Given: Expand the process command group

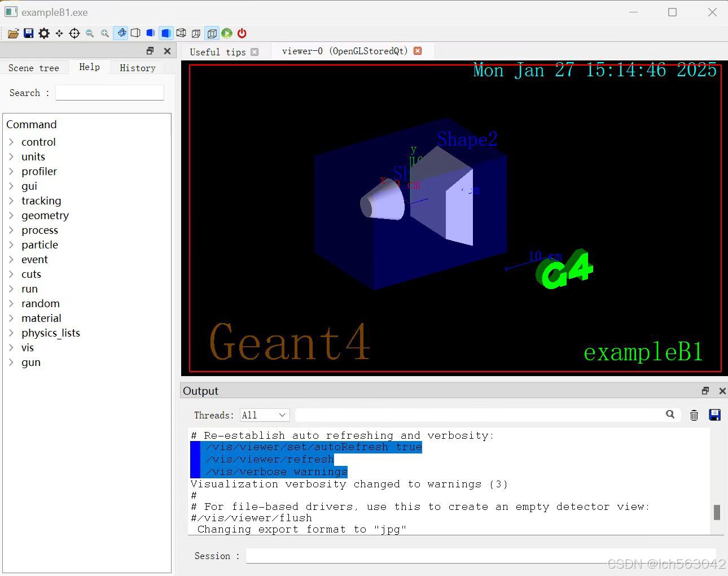Looking at the screenshot, I should [11, 230].
